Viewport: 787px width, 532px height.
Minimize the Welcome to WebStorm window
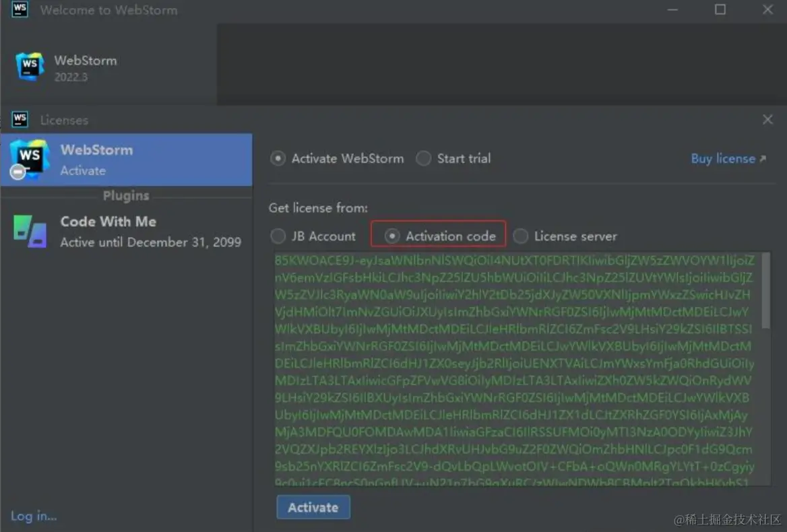pos(672,9)
